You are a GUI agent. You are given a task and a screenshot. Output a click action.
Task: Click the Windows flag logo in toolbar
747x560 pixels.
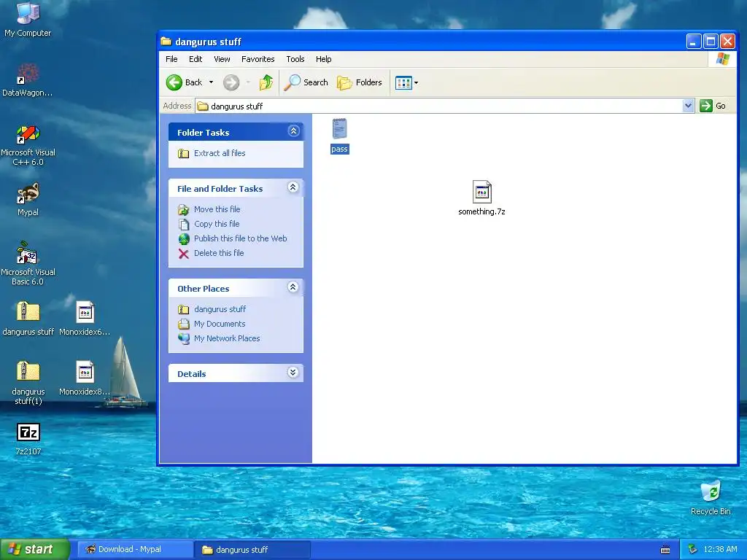(x=722, y=59)
